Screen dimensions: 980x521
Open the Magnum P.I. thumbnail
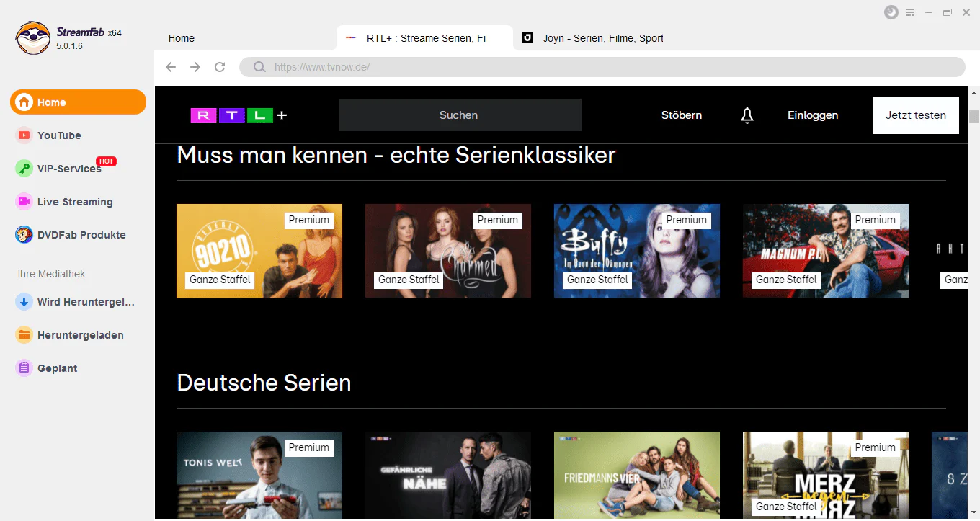tap(826, 251)
